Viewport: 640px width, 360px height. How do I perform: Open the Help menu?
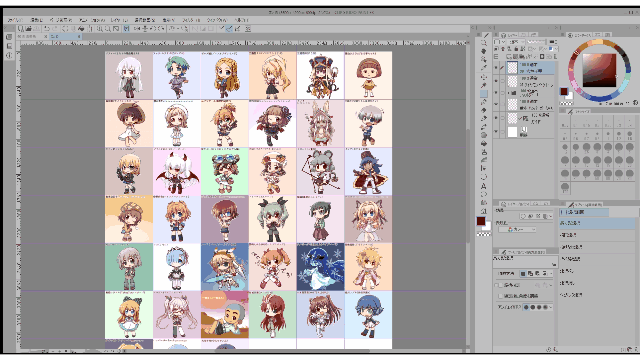click(241, 20)
